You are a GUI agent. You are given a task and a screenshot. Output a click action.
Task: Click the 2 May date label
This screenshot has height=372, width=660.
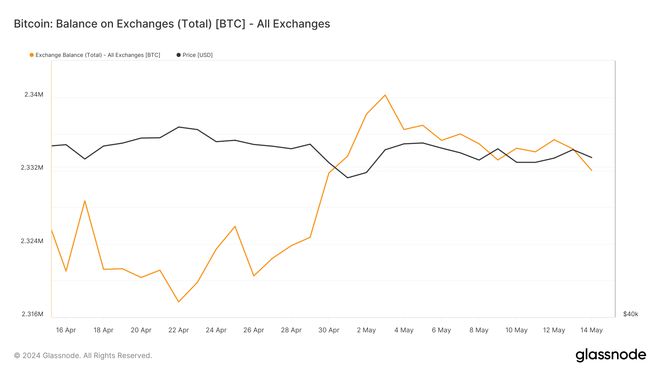pyautogui.click(x=366, y=330)
